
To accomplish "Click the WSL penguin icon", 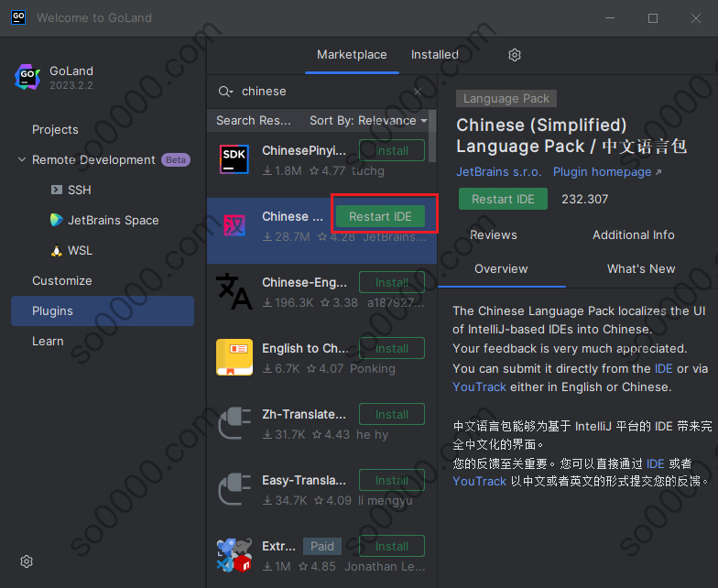I will pos(57,251).
